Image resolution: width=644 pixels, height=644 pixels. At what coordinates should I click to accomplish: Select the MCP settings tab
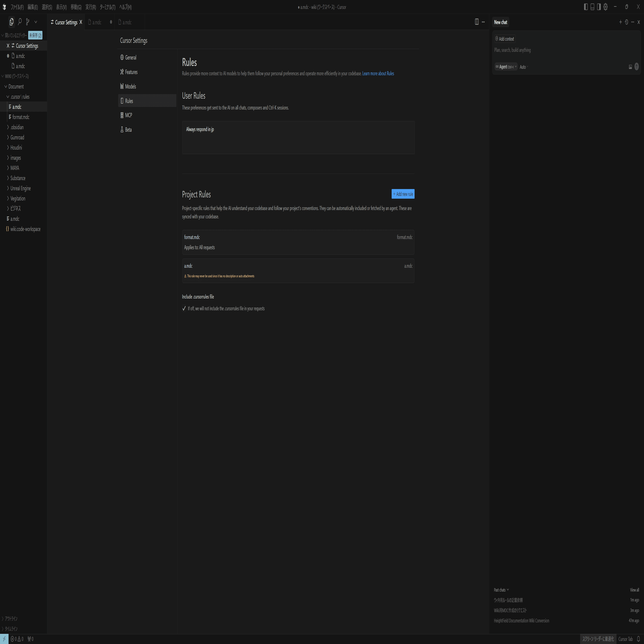(x=128, y=115)
